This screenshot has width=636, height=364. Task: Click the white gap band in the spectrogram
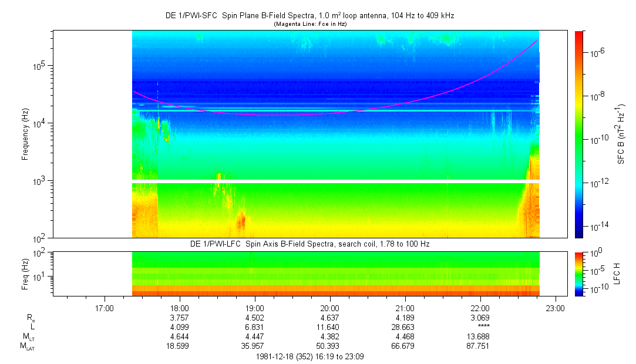(x=335, y=181)
